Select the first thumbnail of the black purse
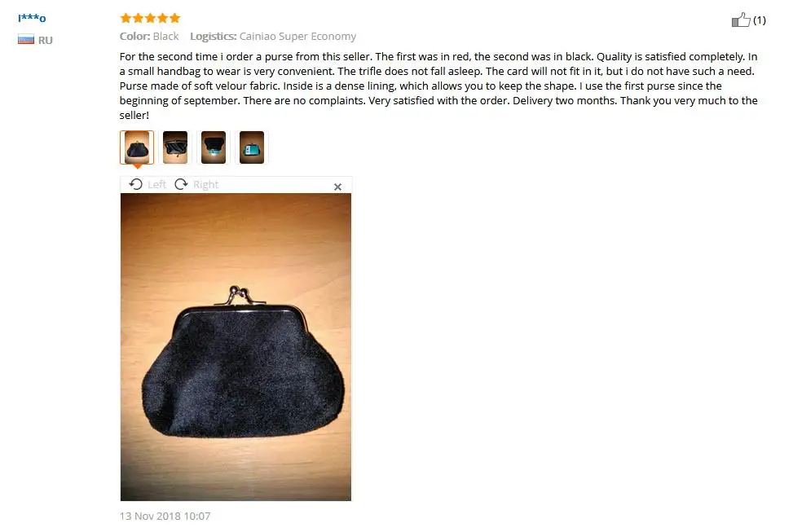The width and height of the screenshot is (793, 532). point(137,147)
